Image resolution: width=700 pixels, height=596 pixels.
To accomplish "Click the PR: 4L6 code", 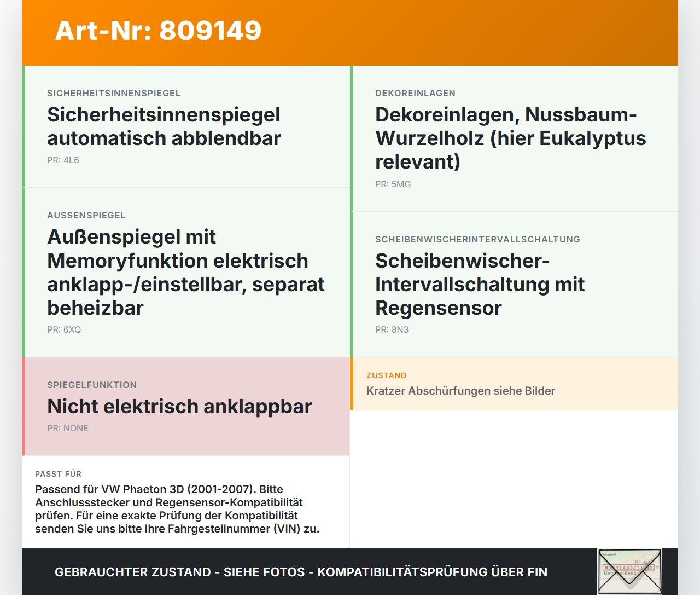I will [x=63, y=160].
